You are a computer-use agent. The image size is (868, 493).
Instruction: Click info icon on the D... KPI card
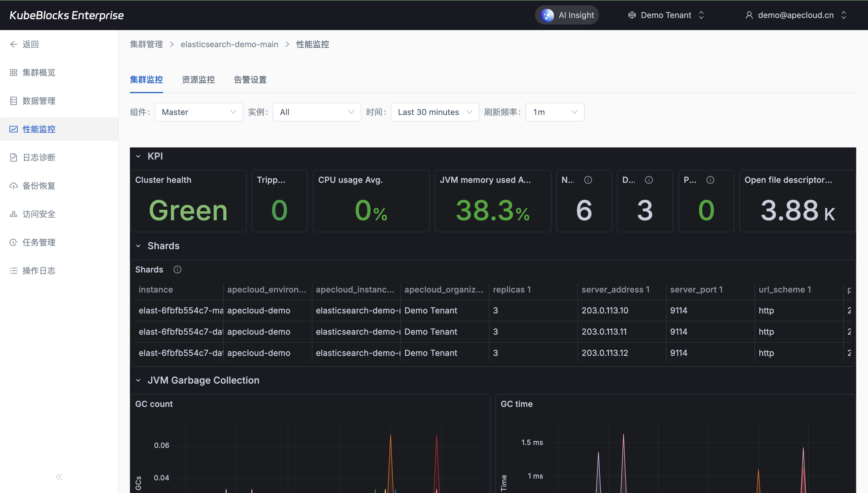click(649, 180)
